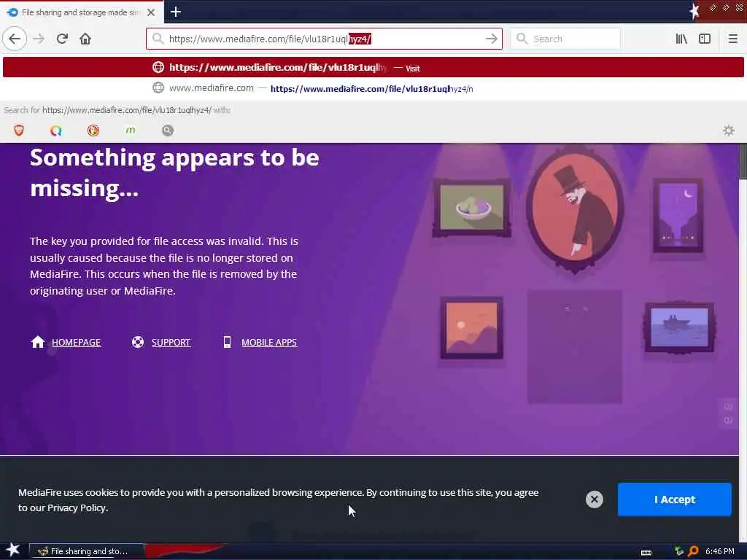
Task: Toggle the sidebar view icon
Action: pos(705,39)
